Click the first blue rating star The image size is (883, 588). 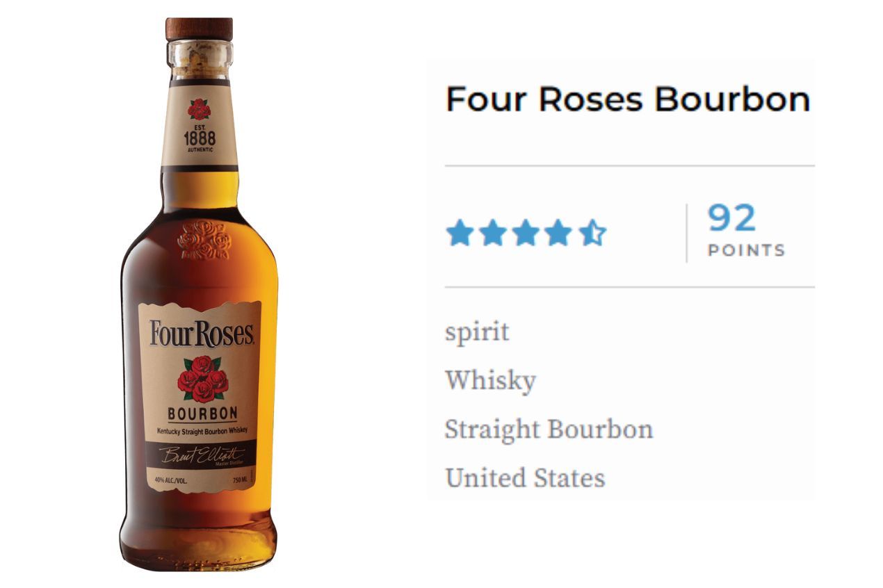pos(459,233)
